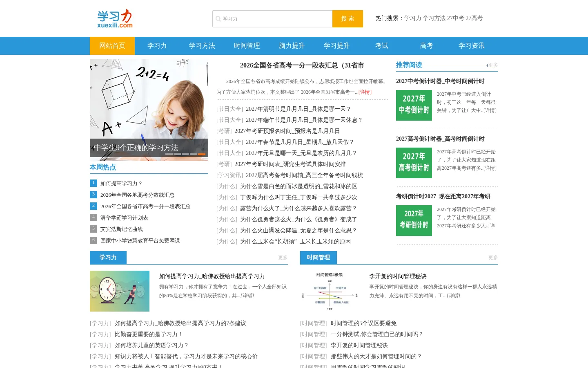This screenshot has width=588, height=368.
Task: Open 学习提升 navigation item
Action: pos(337,46)
